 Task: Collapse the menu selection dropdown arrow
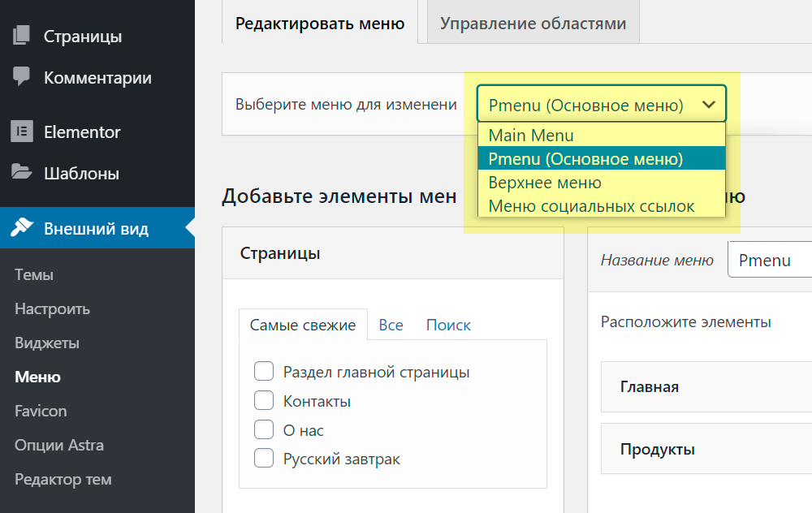coord(708,105)
